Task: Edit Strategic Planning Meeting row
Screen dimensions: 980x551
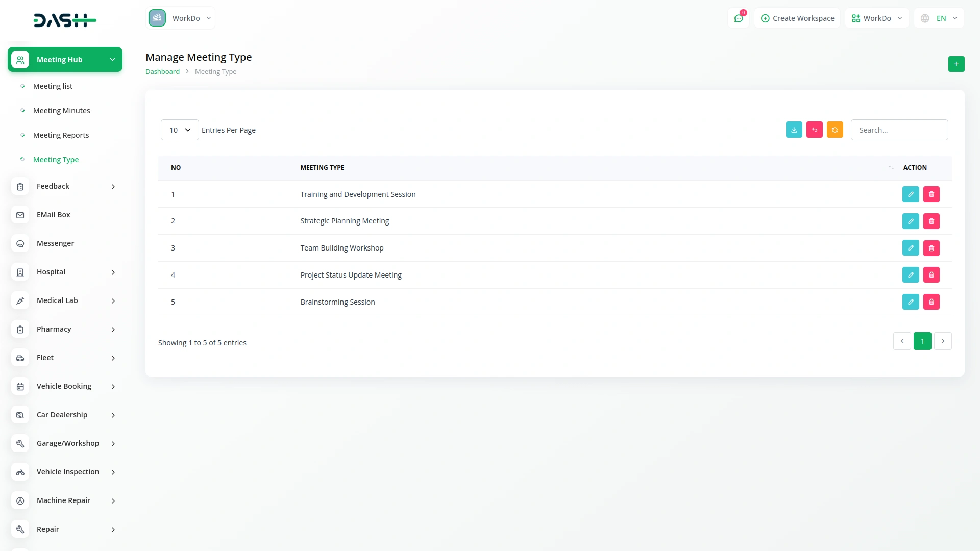Action: [911, 221]
